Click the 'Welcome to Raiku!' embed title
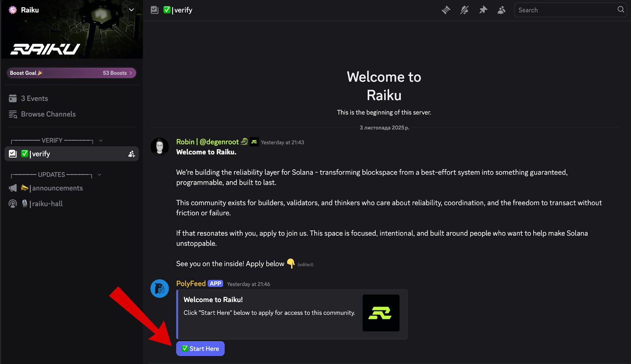Image resolution: width=631 pixels, height=364 pixels. tap(213, 300)
